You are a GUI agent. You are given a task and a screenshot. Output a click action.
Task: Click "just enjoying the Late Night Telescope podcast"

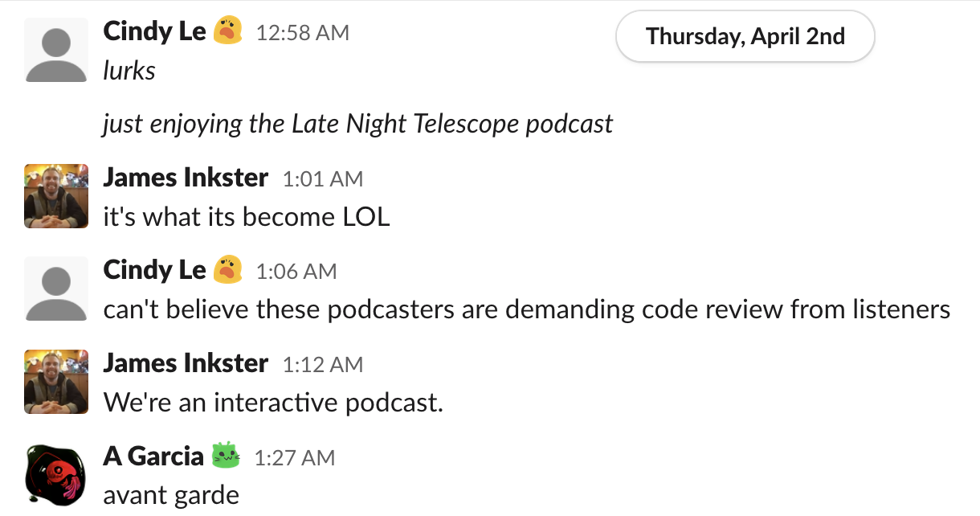pos(357,124)
